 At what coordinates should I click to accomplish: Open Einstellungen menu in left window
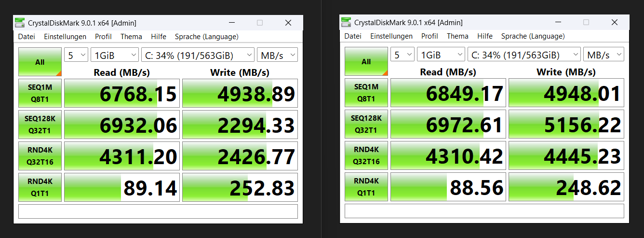coord(65,37)
